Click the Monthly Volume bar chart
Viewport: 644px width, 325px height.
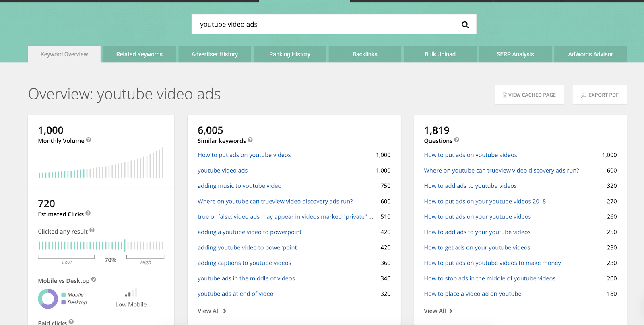(x=101, y=162)
